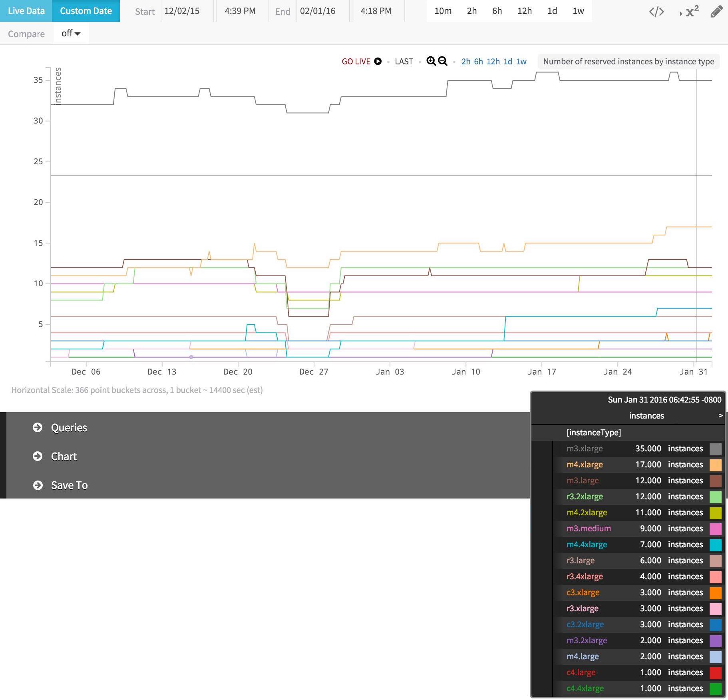The image size is (728, 700).
Task: Click the r3.2xlarge light green swatch
Action: [x=716, y=497]
